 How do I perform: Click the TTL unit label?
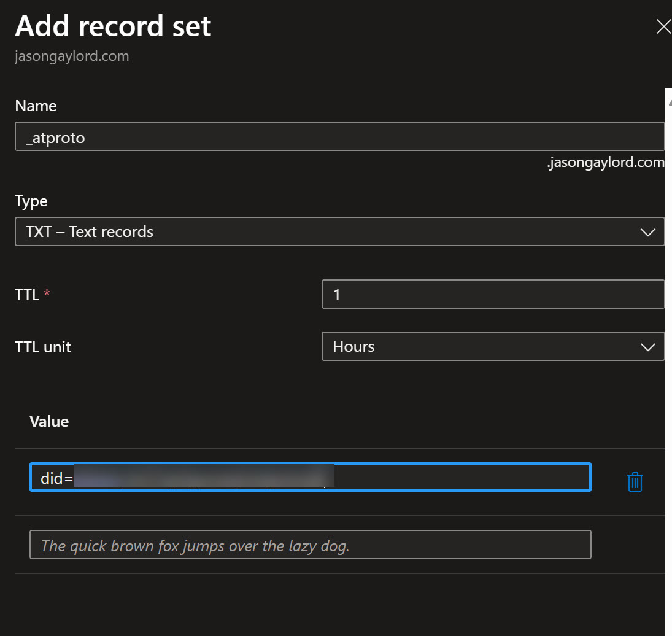coord(43,347)
